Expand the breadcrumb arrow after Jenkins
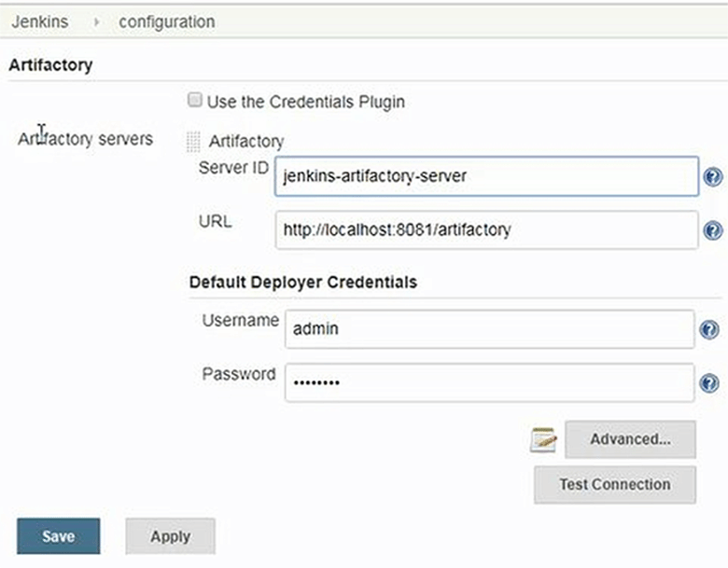The height and width of the screenshot is (568, 728). point(96,21)
